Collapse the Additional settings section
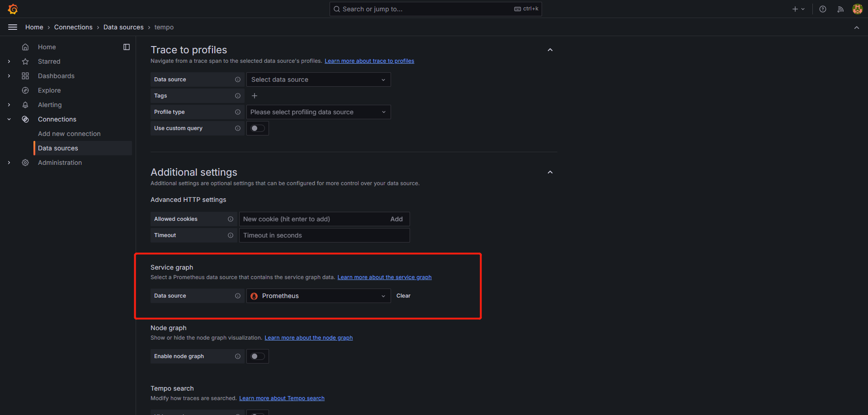Viewport: 868px width, 415px height. click(x=550, y=172)
